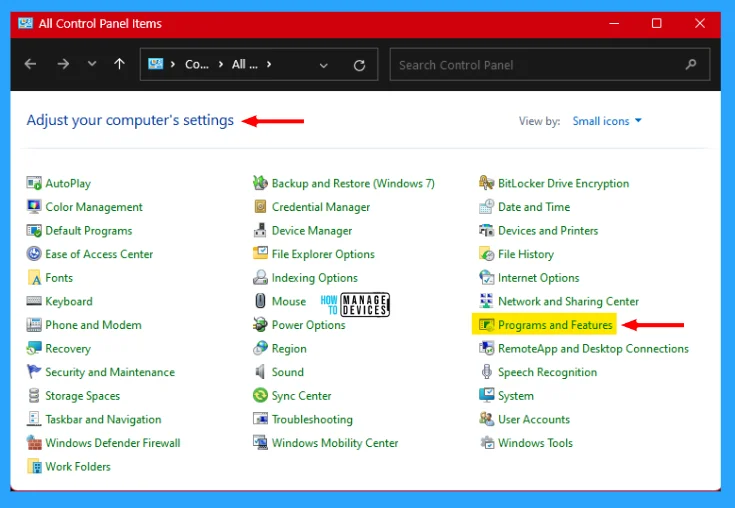Go forward with the forward arrow
Screen dimensions: 735x508
click(x=63, y=64)
